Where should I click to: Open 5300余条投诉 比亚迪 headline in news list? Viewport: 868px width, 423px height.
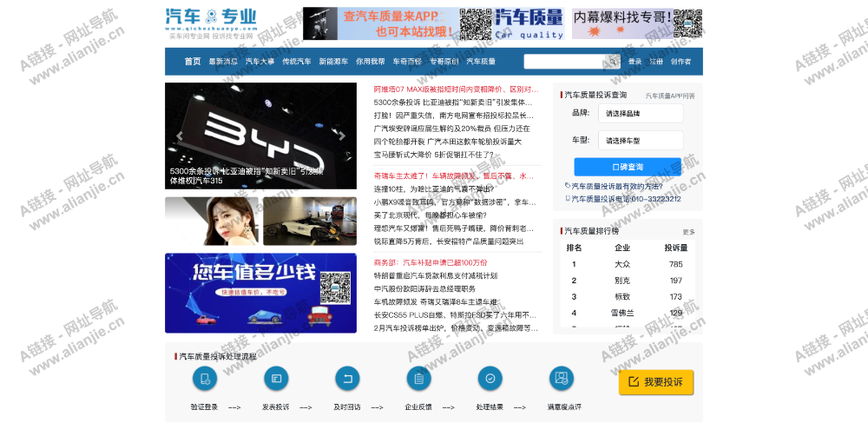click(x=453, y=102)
